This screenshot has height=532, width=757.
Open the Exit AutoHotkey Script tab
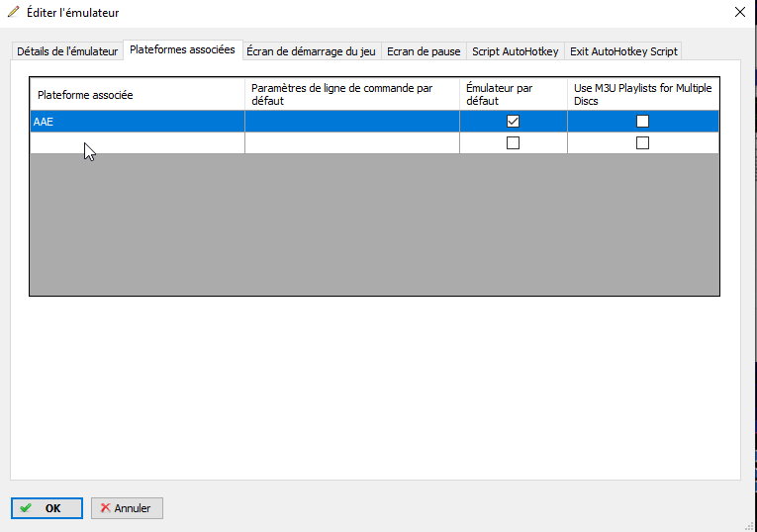click(x=623, y=51)
